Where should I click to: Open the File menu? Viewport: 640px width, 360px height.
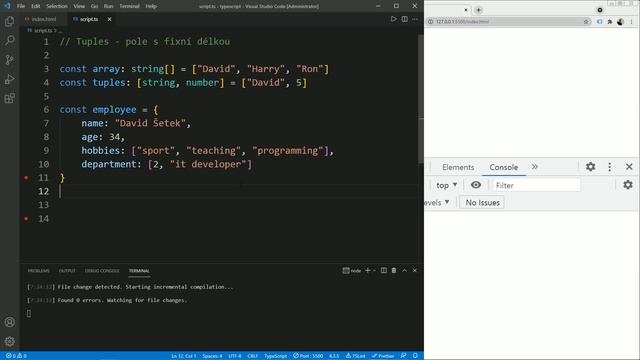pyautogui.click(x=21, y=6)
